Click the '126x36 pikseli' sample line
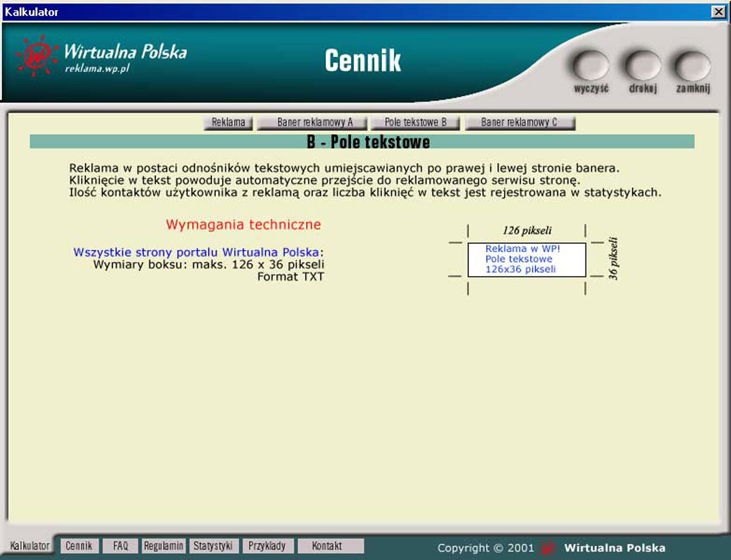Image resolution: width=731 pixels, height=560 pixels. click(x=521, y=269)
